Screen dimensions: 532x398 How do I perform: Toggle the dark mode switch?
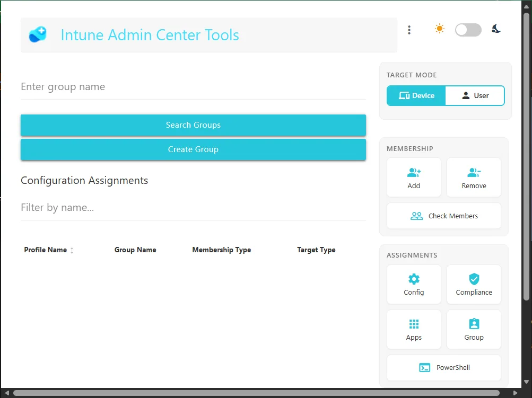point(468,30)
